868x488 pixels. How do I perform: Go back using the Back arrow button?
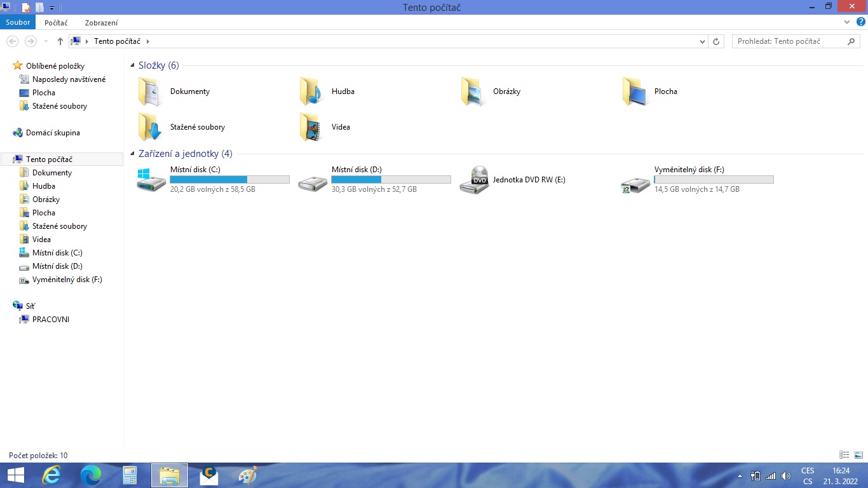(x=12, y=41)
